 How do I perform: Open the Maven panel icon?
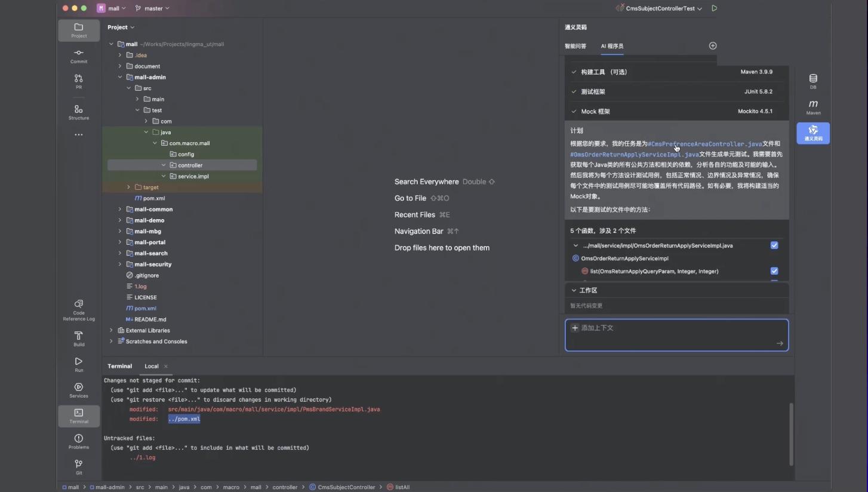pyautogui.click(x=813, y=107)
